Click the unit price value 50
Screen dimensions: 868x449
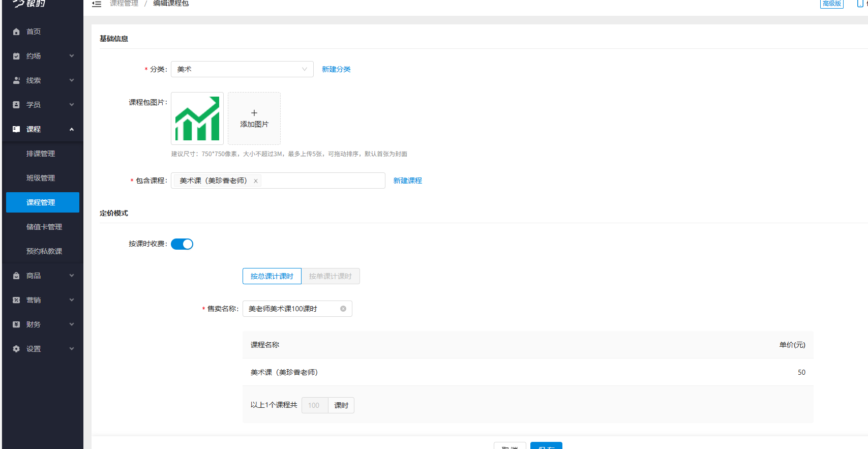pyautogui.click(x=801, y=372)
